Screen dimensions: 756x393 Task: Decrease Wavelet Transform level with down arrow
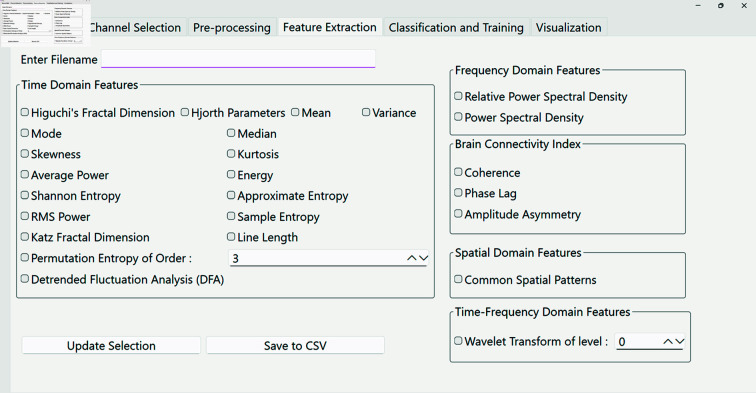(679, 342)
